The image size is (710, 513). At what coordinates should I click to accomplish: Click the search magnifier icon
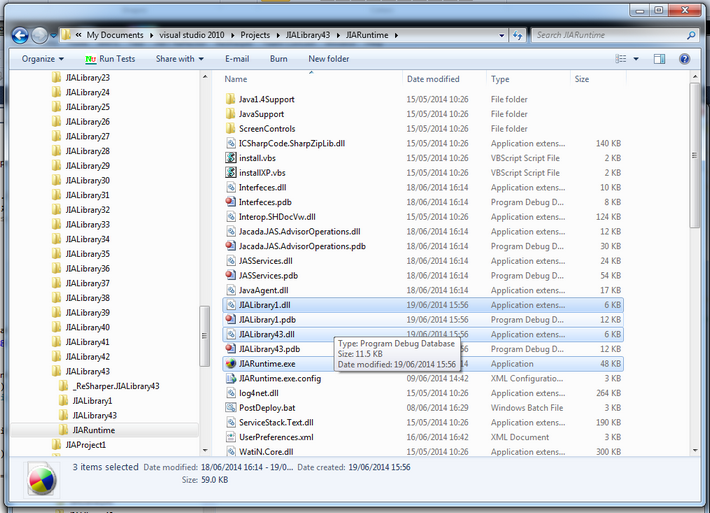pyautogui.click(x=691, y=35)
